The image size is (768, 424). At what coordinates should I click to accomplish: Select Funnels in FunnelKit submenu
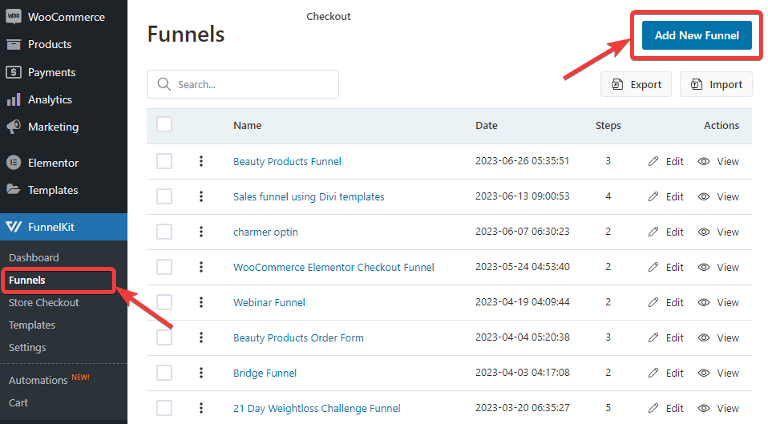27,280
